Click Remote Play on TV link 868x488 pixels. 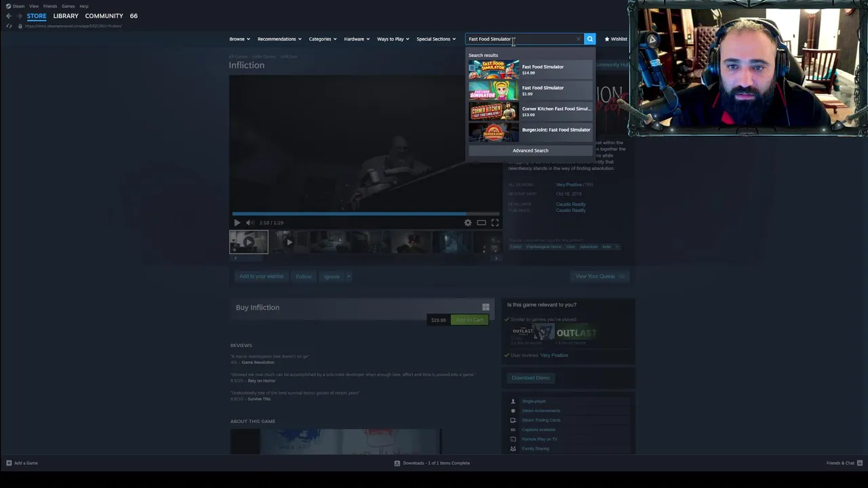tap(540, 439)
